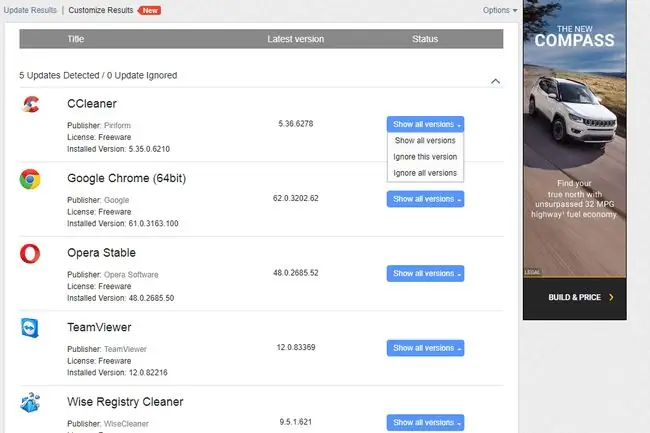650x433 pixels.
Task: Click the Wise Registry Cleaner title text
Action: (125, 402)
